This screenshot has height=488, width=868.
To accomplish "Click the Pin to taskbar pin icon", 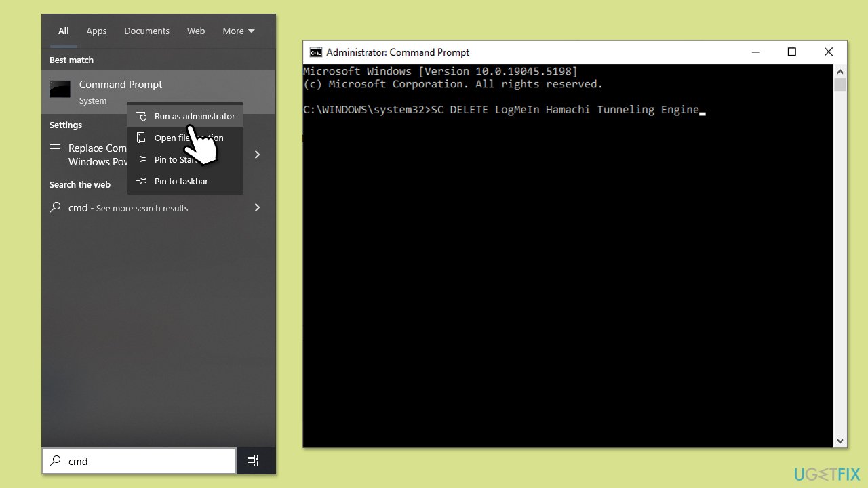I will (x=141, y=181).
